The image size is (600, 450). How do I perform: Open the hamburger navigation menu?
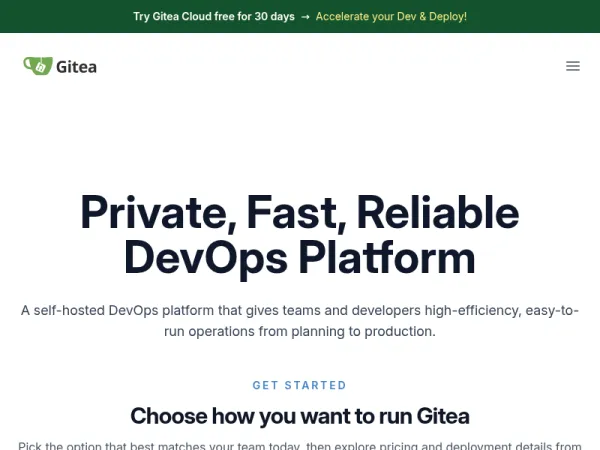(573, 66)
